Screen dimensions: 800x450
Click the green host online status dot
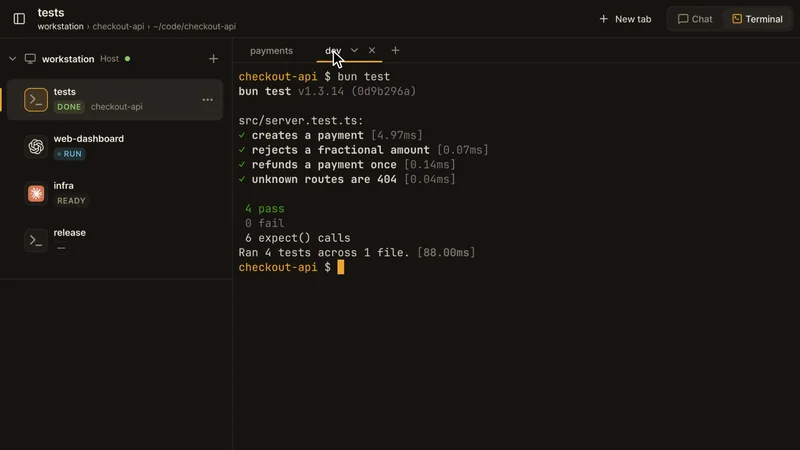click(x=128, y=59)
